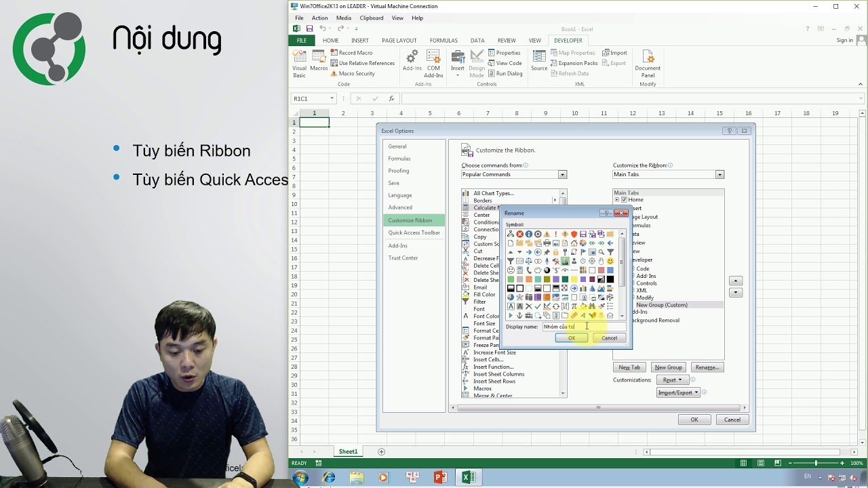
Task: Open the FILE tab
Action: click(301, 40)
